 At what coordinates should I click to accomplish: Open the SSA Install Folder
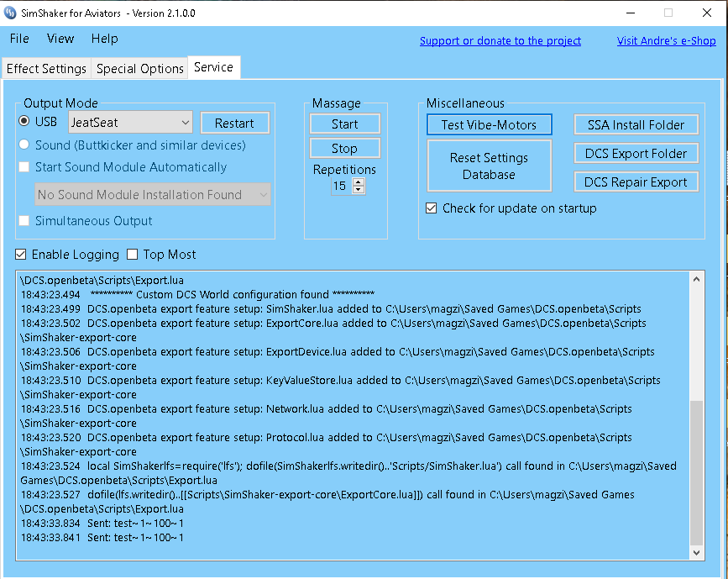click(636, 124)
